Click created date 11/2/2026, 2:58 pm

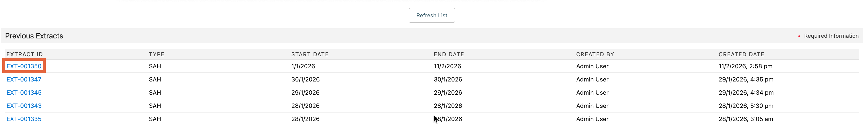coord(745,66)
